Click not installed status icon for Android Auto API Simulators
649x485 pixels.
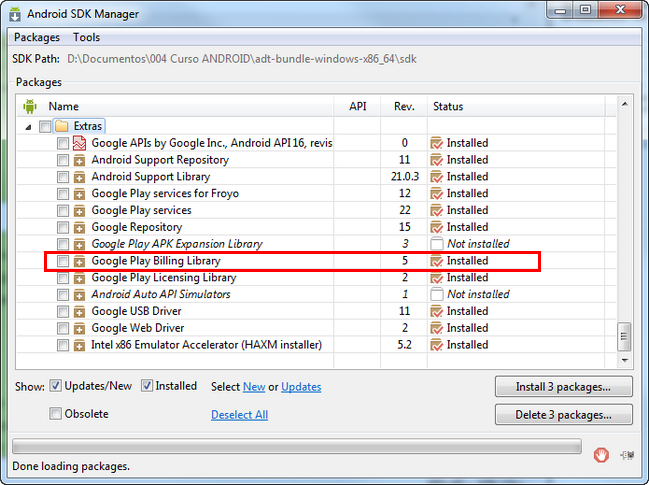[x=437, y=294]
